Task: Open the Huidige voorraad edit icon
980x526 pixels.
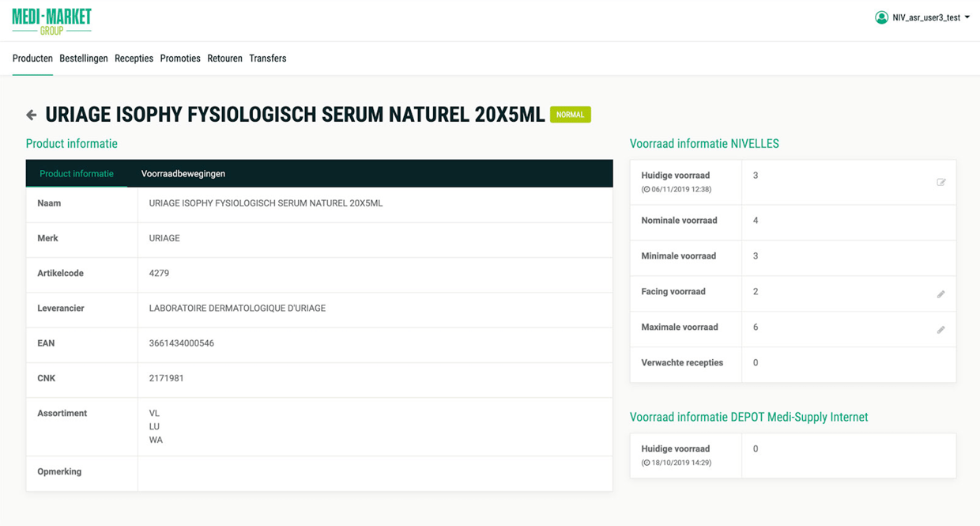Action: click(x=940, y=182)
